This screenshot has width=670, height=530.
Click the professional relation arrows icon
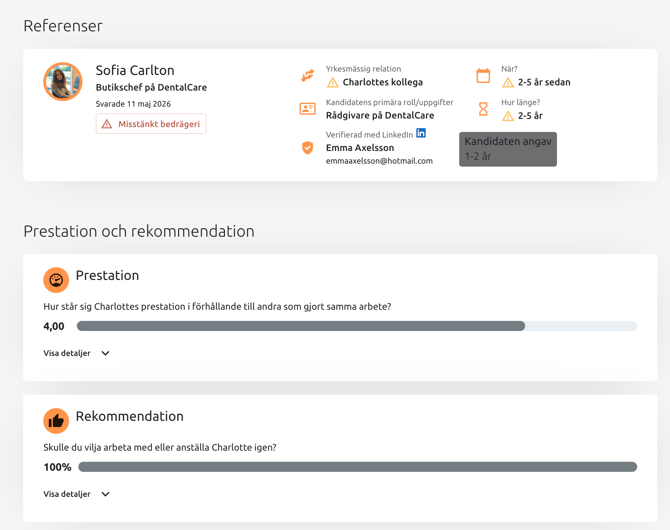[308, 76]
